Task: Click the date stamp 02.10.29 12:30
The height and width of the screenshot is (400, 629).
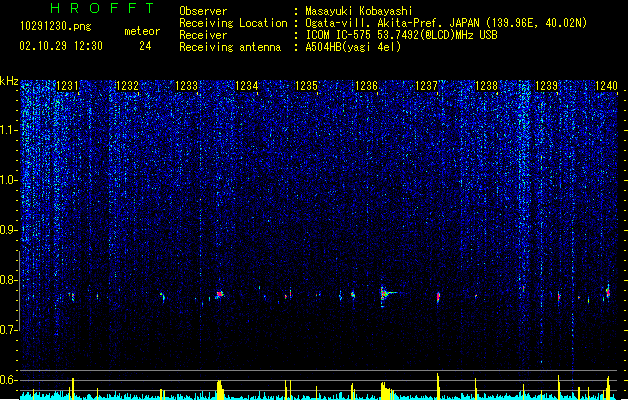Action: point(61,46)
